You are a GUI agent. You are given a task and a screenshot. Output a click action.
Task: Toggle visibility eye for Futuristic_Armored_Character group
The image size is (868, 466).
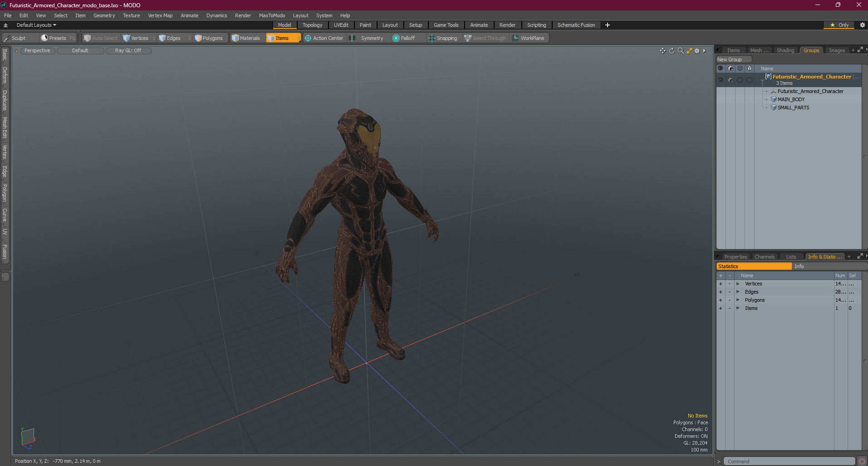coord(721,80)
